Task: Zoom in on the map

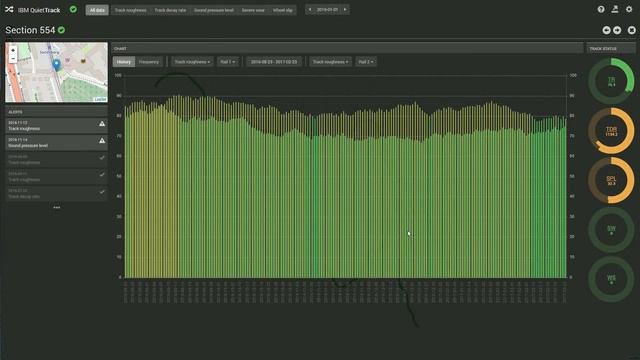Action: coord(13,51)
